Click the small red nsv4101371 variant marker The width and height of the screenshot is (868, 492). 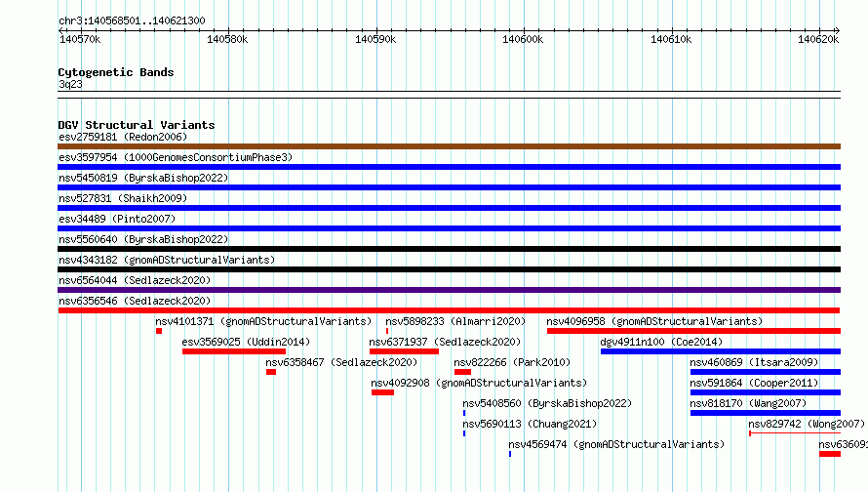click(159, 331)
